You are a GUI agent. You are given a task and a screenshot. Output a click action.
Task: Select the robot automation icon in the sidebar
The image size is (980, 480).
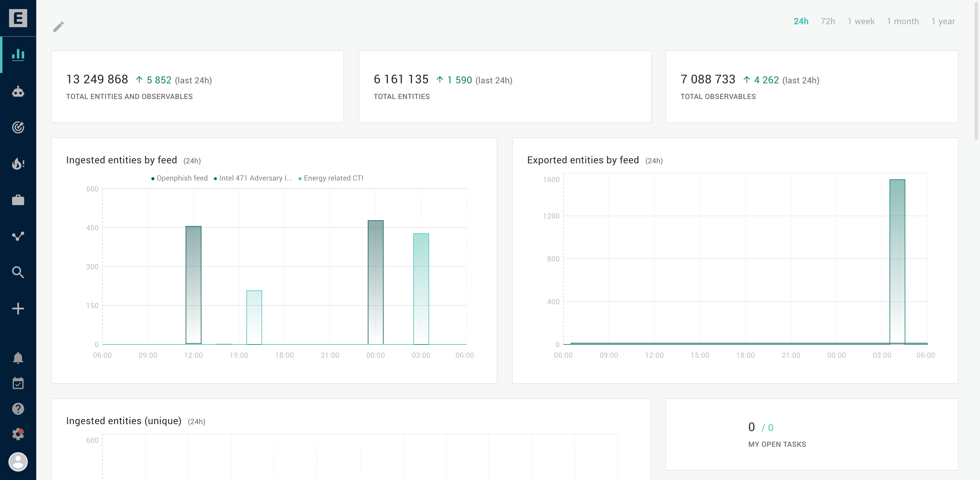pos(18,91)
